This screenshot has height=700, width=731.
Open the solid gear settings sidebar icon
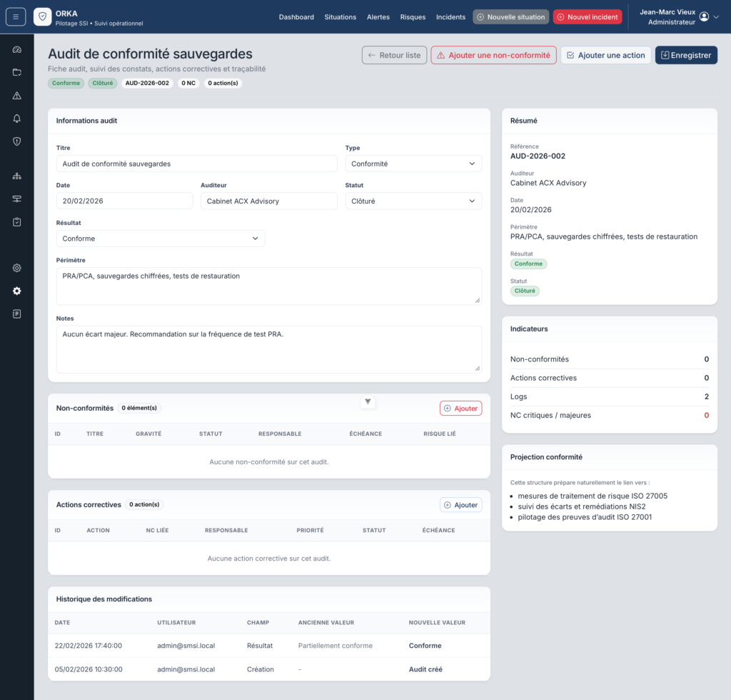pos(17,291)
